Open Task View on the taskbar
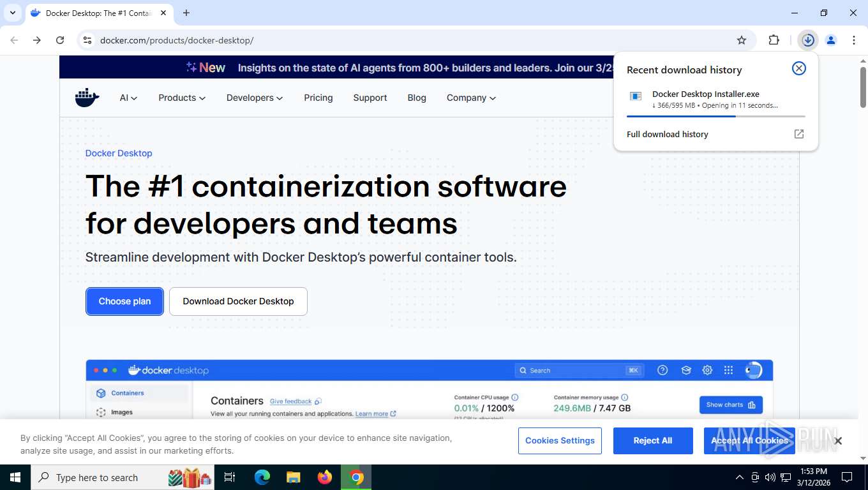 pyautogui.click(x=230, y=477)
